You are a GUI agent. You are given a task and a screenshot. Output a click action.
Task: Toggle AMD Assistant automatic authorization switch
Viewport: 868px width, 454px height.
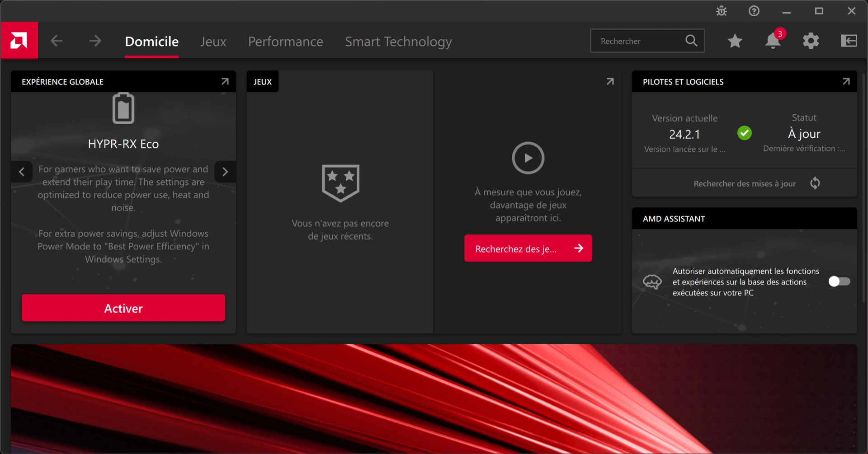point(839,281)
